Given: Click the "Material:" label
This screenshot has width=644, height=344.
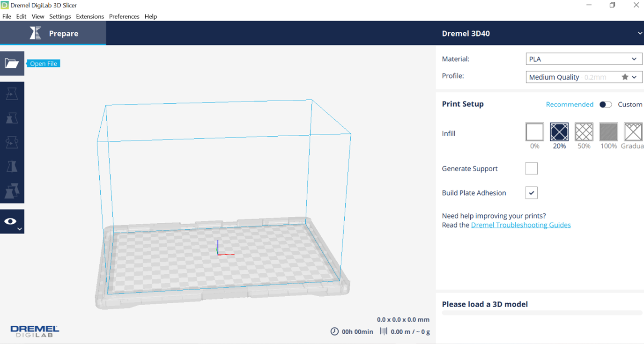Looking at the screenshot, I should [456, 59].
